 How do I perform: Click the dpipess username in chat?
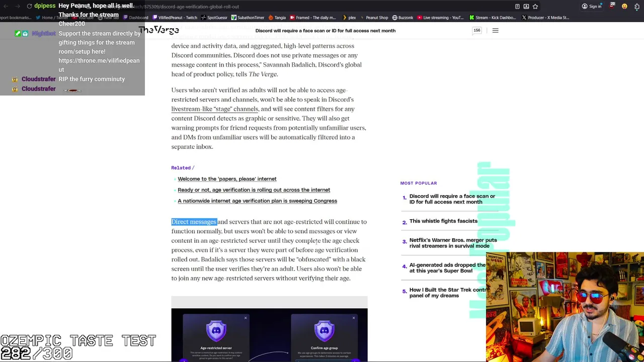coord(45,6)
